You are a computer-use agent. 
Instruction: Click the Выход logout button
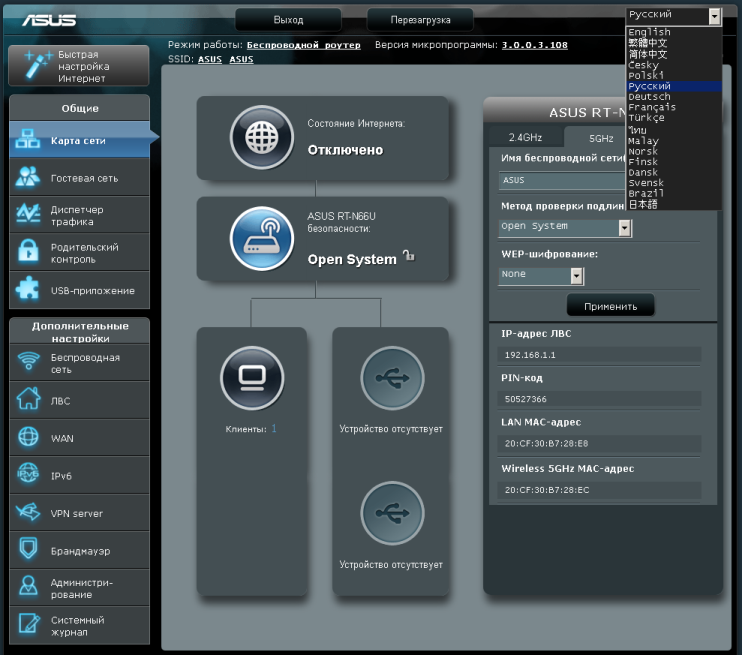[288, 20]
